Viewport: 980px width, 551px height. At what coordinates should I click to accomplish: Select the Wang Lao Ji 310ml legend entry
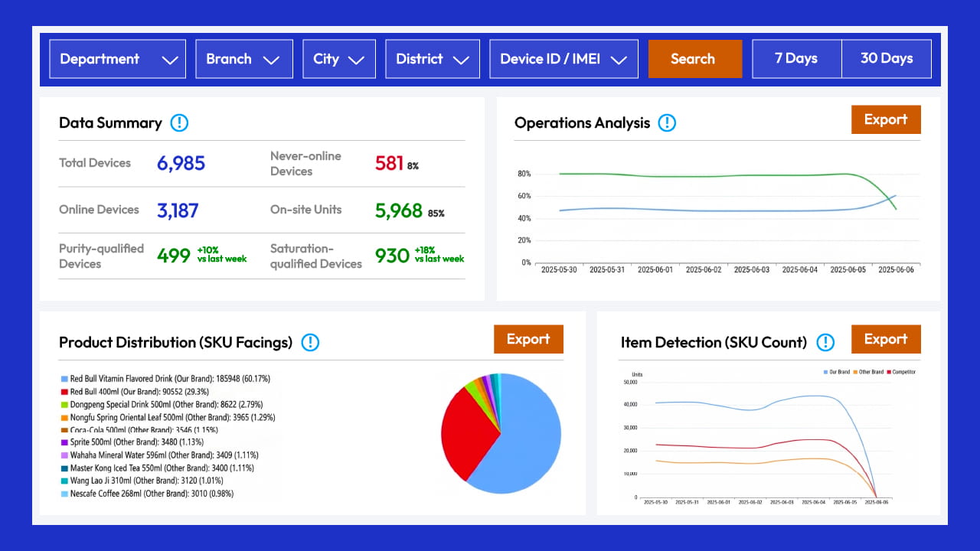tap(142, 481)
